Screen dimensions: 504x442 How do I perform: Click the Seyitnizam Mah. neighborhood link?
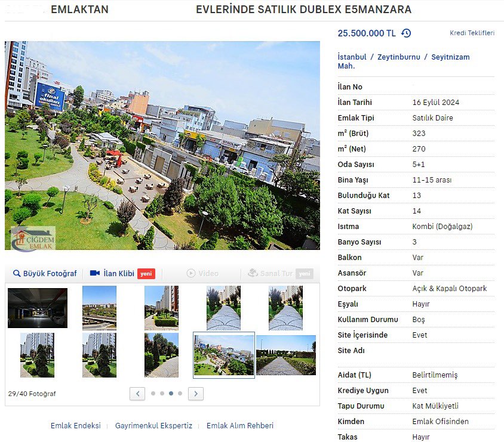pos(404,61)
